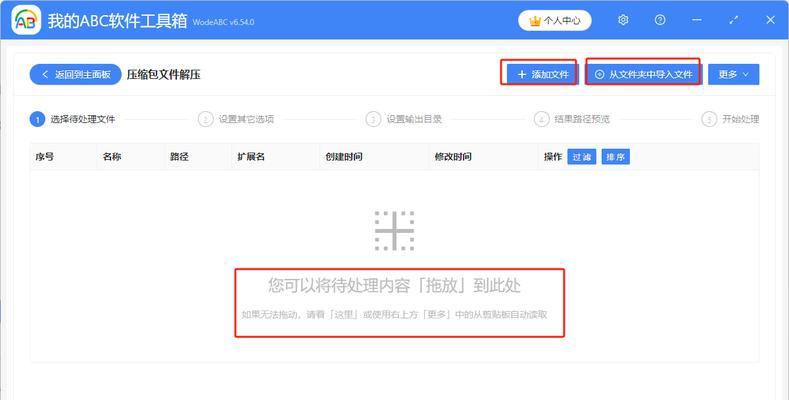Click the back arrow on 返回到主面板
The height and width of the screenshot is (400, 789).
point(45,74)
